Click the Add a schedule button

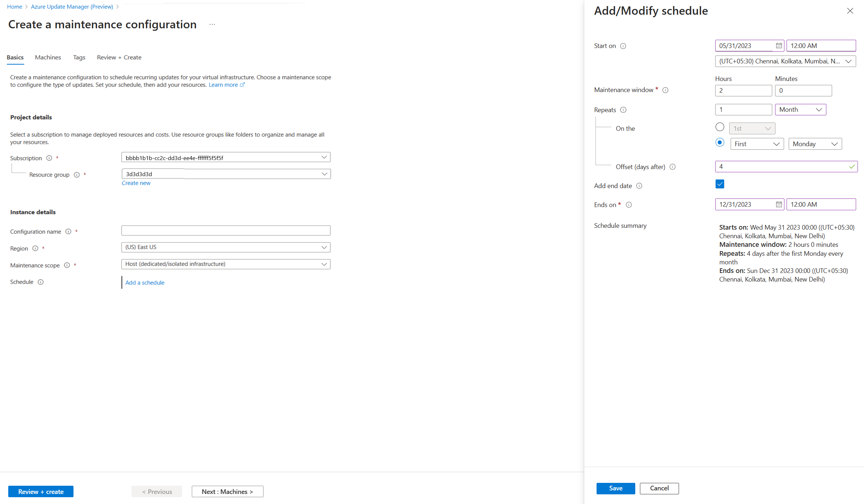145,282
